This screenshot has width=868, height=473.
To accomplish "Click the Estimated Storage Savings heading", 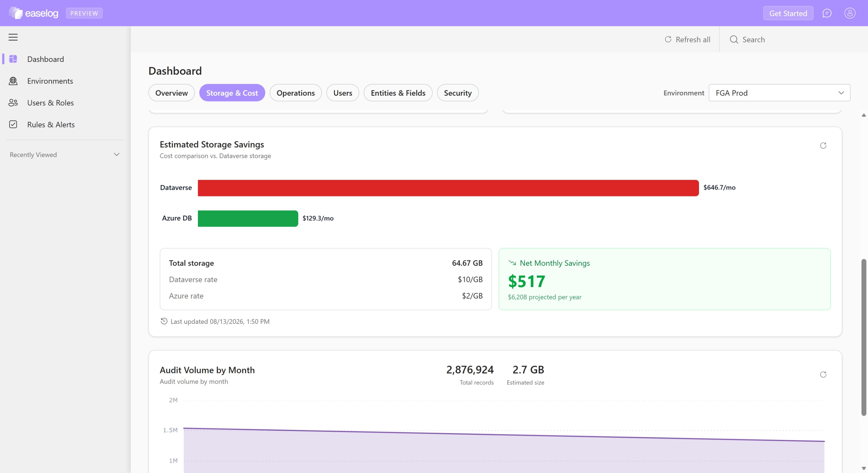I will (x=212, y=144).
